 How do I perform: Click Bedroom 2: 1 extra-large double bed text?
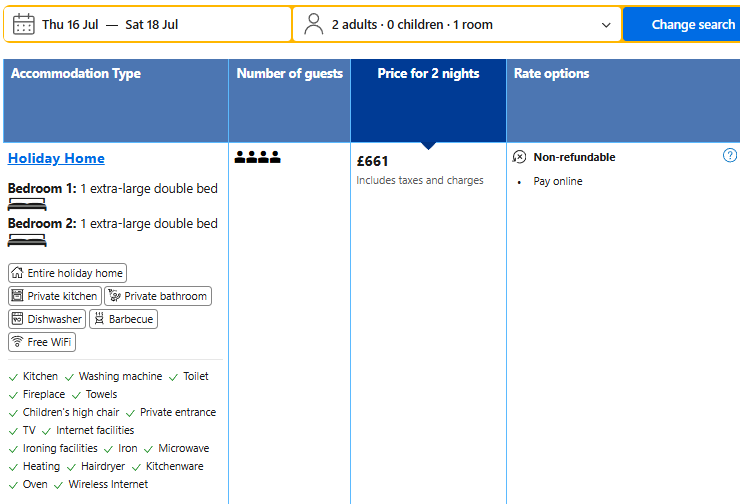(113, 224)
